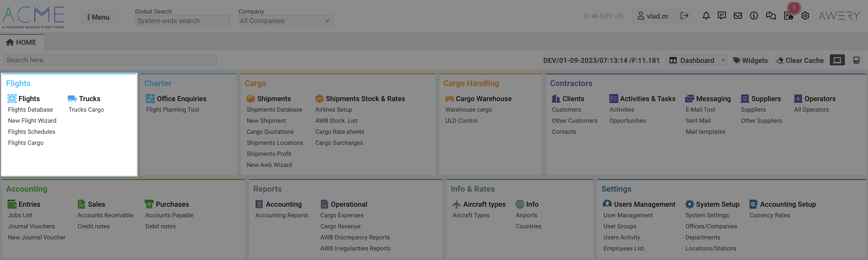This screenshot has height=260, width=868.
Task: Select the HOME tab
Action: pyautogui.click(x=22, y=42)
